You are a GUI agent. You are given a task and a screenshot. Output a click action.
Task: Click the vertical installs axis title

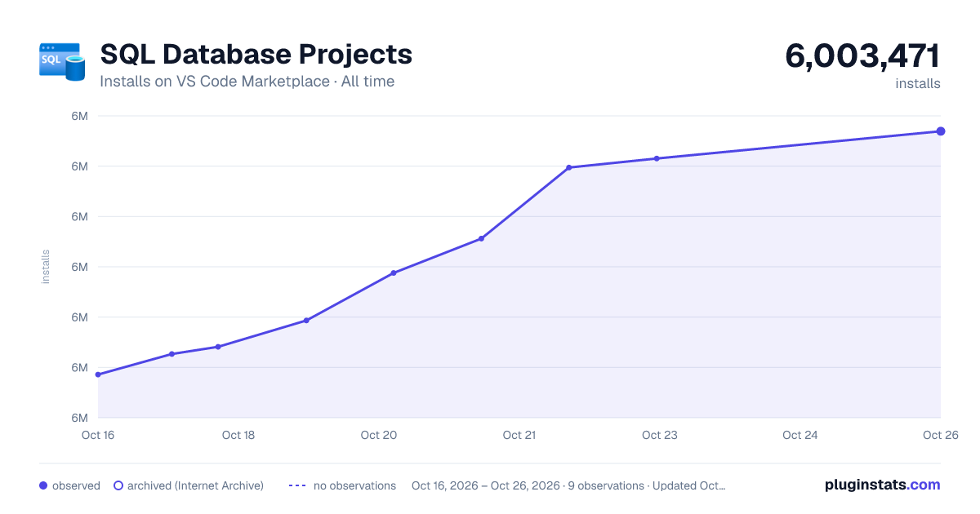click(x=46, y=267)
